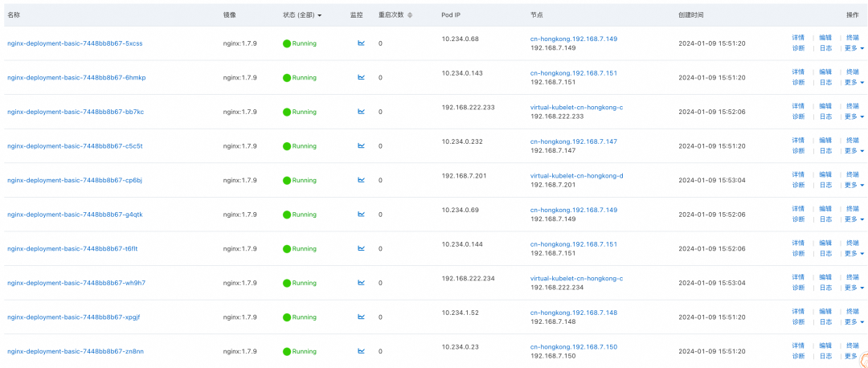Click 编辑 for pod c5c5t
Screen dimensions: 868x368
(825, 141)
